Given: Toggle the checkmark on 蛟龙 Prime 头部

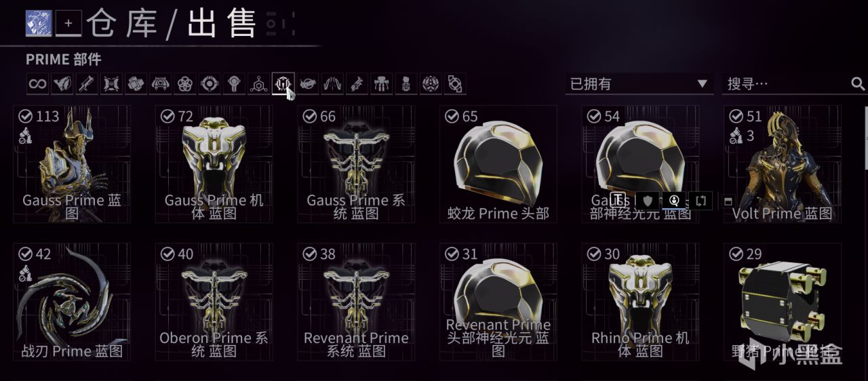Looking at the screenshot, I should (452, 116).
